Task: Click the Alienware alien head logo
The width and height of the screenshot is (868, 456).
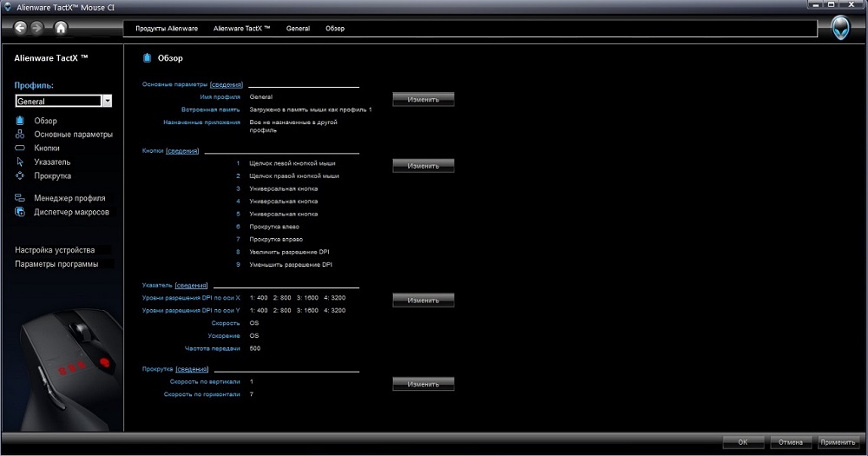Action: pyautogui.click(x=840, y=28)
